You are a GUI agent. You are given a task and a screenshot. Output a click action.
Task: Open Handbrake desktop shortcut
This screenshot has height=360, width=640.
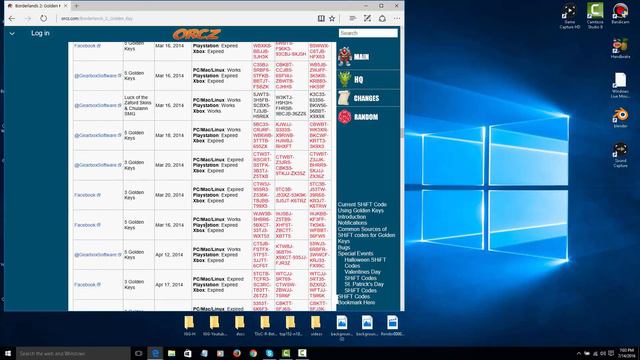[620, 49]
